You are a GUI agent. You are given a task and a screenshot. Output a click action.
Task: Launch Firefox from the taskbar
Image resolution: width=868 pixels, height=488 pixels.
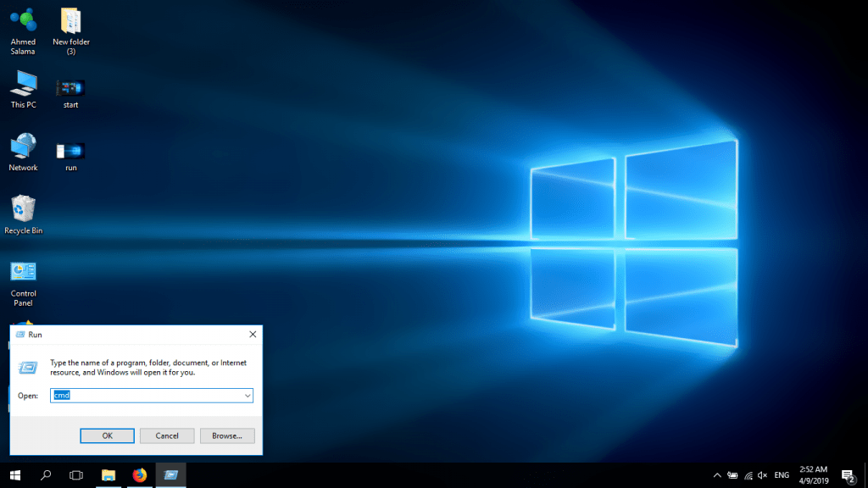[x=140, y=475]
